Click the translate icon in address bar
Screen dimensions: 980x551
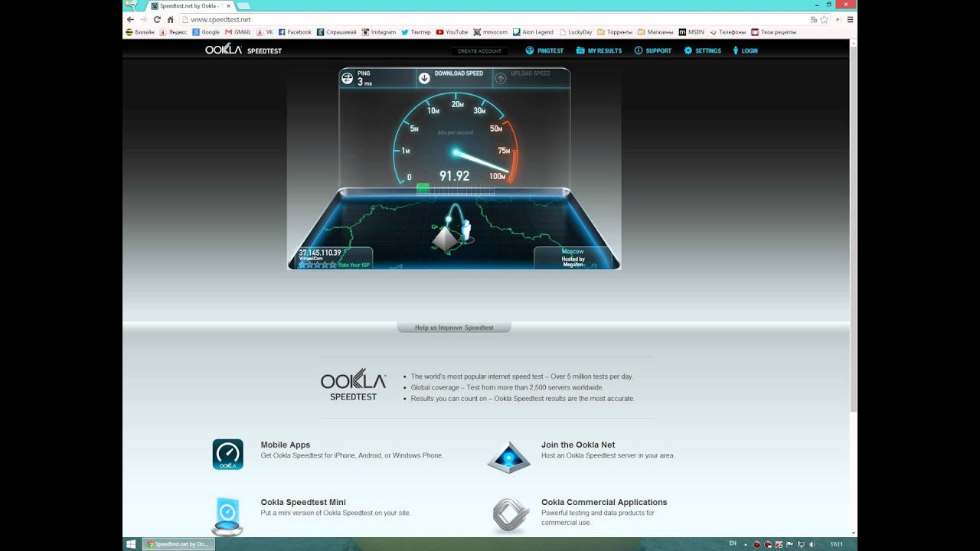(814, 19)
